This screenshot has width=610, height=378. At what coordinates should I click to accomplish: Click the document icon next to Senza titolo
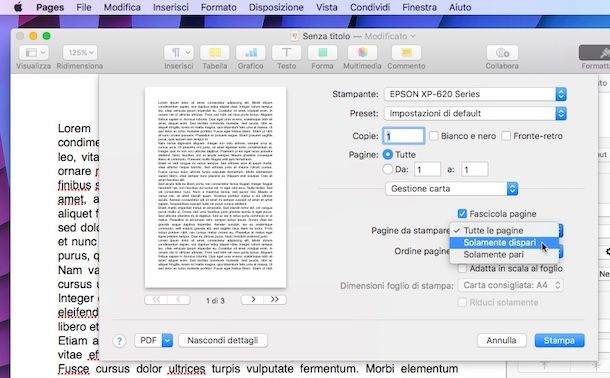pos(294,36)
